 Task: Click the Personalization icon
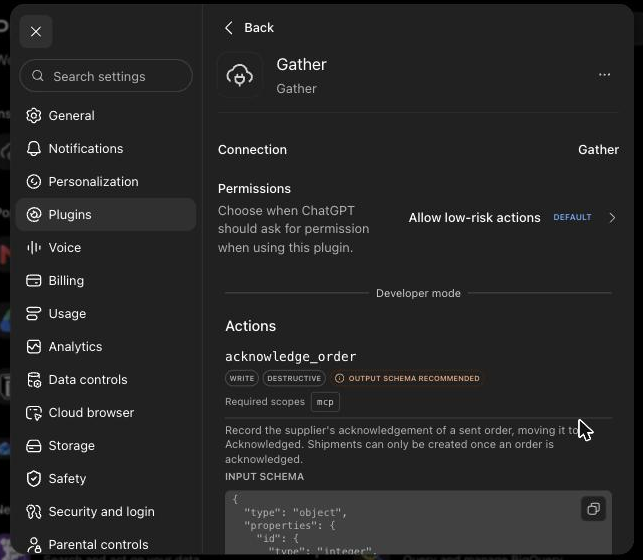click(34, 182)
